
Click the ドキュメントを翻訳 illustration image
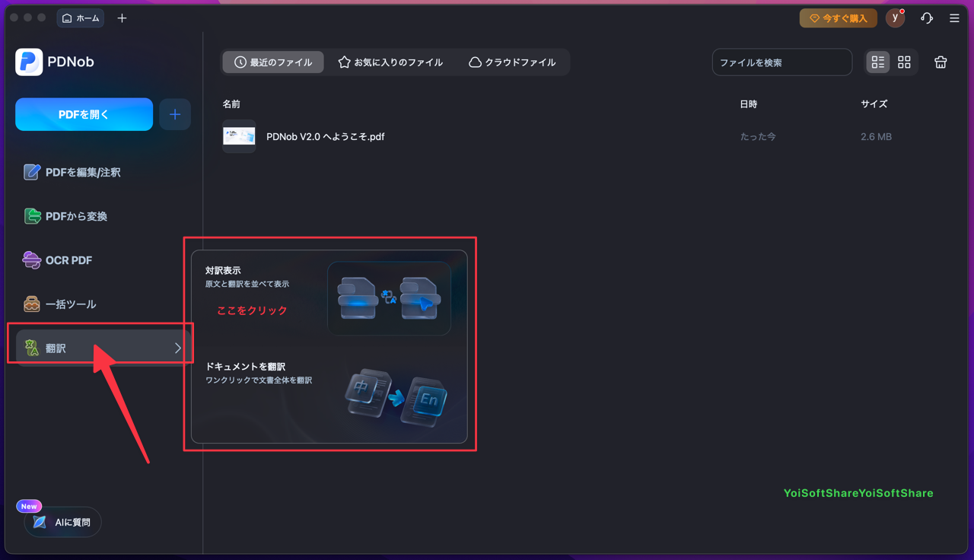tap(396, 398)
